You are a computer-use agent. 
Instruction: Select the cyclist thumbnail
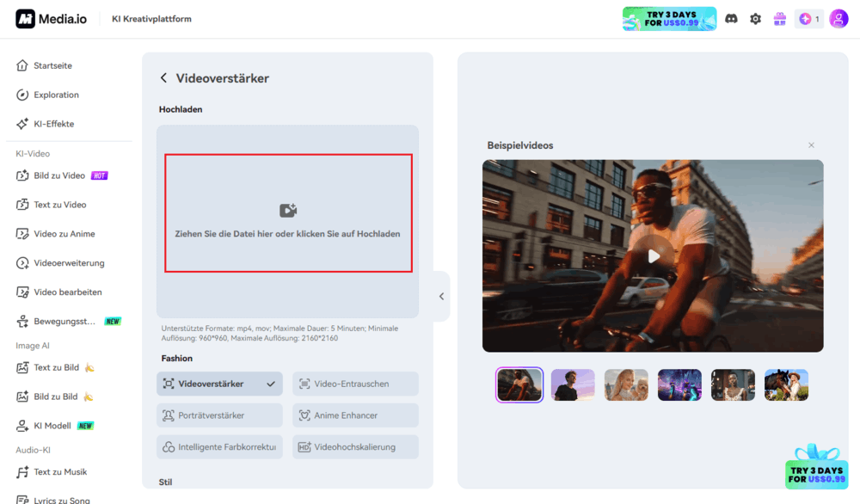[519, 385]
